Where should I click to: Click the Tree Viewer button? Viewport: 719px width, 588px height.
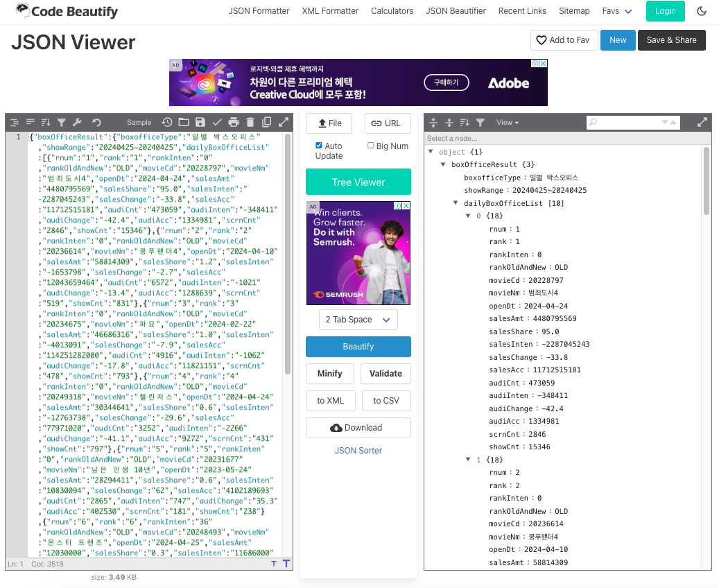click(358, 182)
